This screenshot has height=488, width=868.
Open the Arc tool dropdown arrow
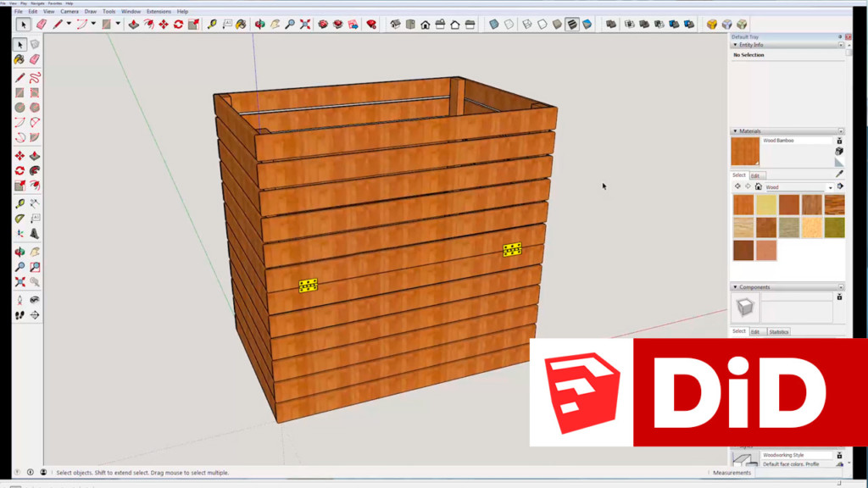pos(93,24)
